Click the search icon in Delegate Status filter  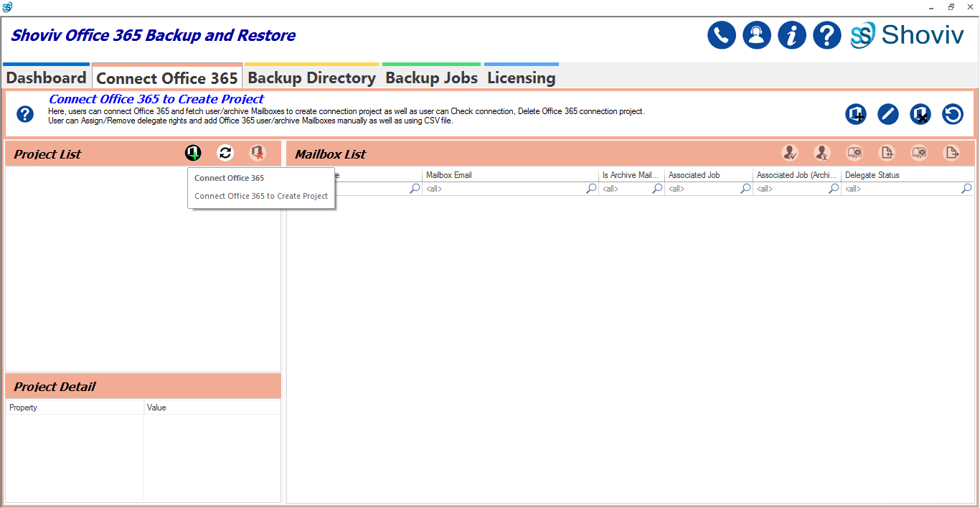click(966, 189)
